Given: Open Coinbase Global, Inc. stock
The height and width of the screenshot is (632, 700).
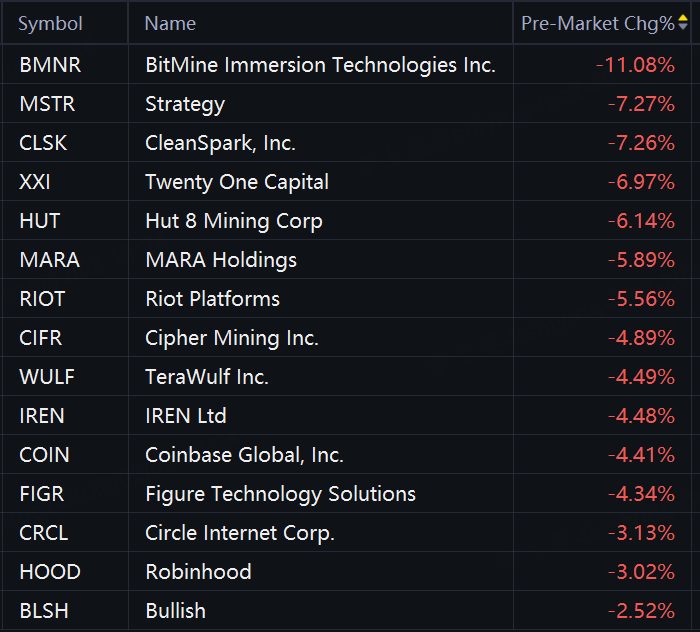Looking at the screenshot, I should tap(244, 455).
